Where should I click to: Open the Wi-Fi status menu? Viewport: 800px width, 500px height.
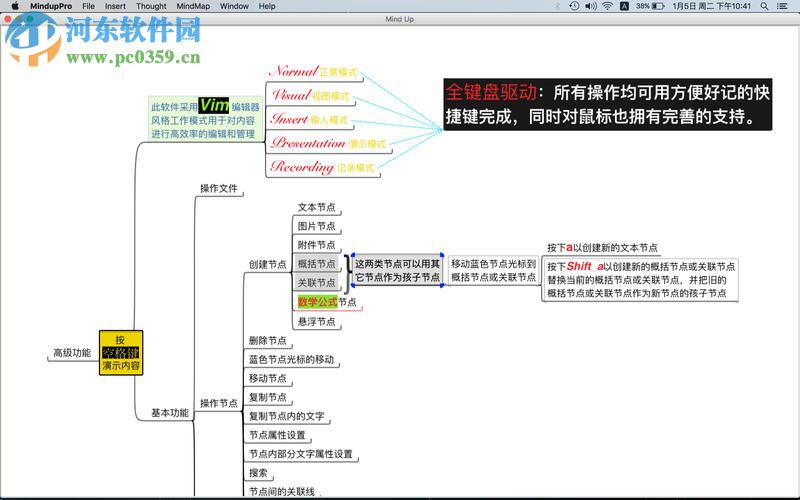[x=607, y=6]
